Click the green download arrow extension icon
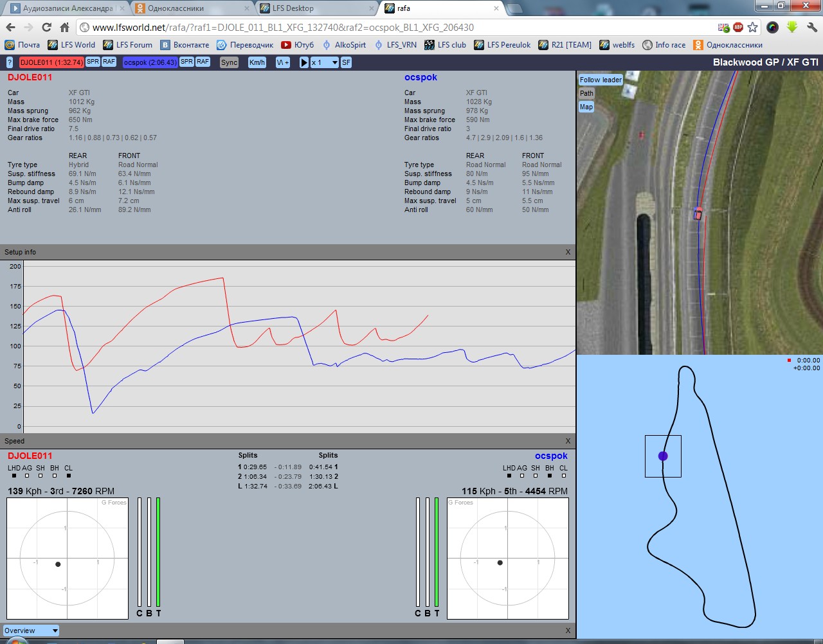The image size is (823, 644). [792, 28]
